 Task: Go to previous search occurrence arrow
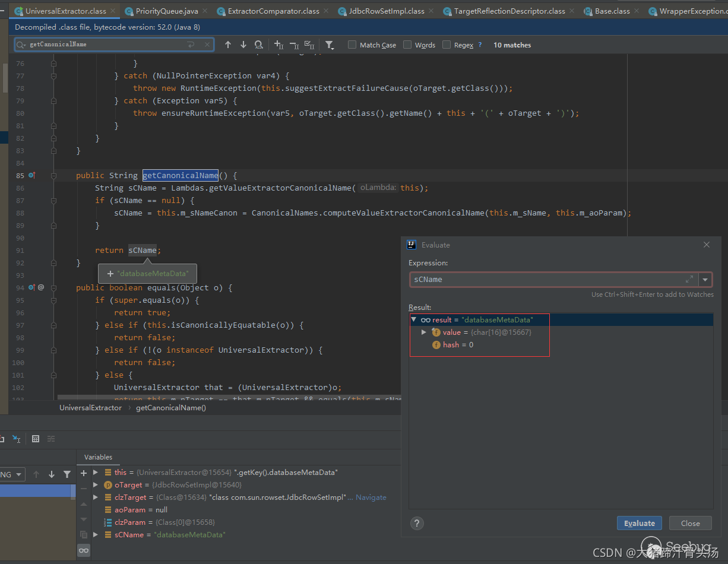[228, 45]
